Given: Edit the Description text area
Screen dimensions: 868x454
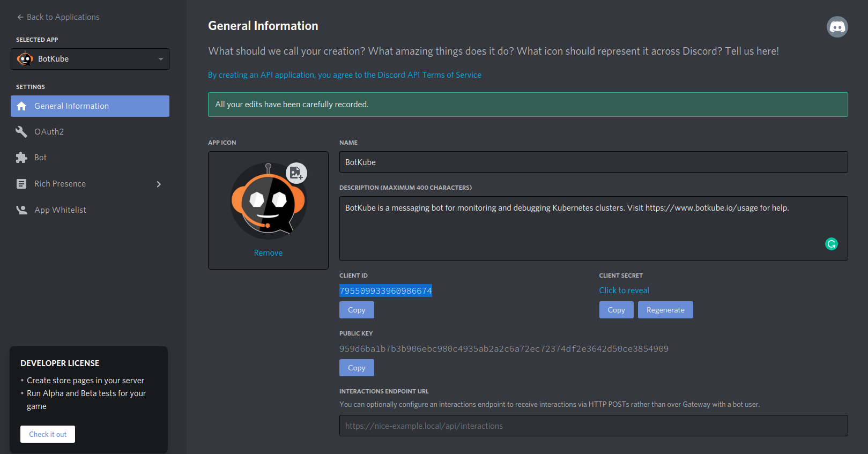Looking at the screenshot, I should click(x=593, y=228).
